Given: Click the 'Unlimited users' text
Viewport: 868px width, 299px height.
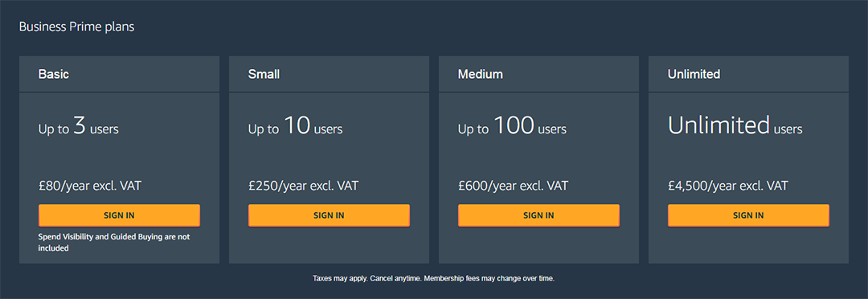Looking at the screenshot, I should pos(735,126).
